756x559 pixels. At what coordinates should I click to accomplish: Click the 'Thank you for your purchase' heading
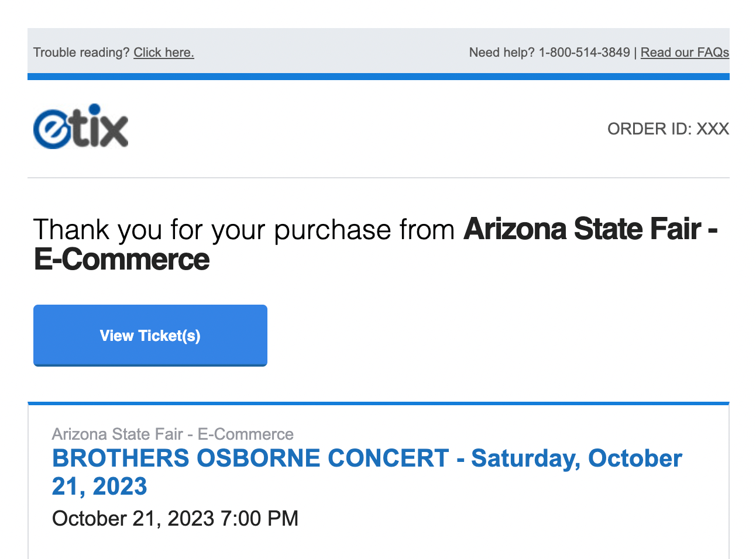246,229
